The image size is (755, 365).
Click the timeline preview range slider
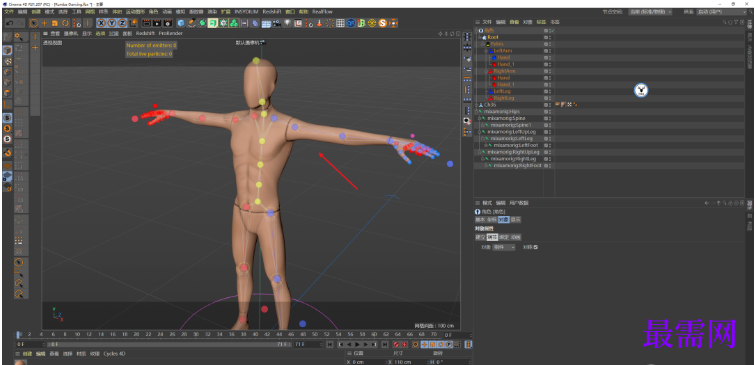click(x=170, y=344)
